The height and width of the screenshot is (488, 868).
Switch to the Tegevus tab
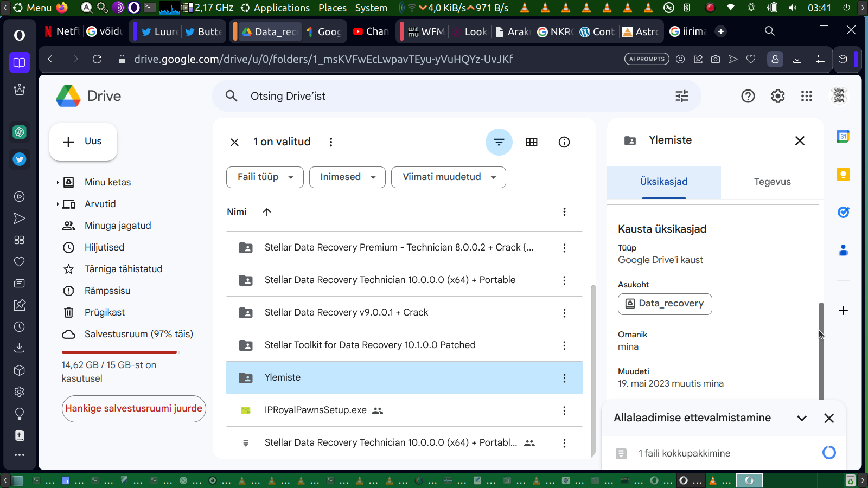click(773, 182)
